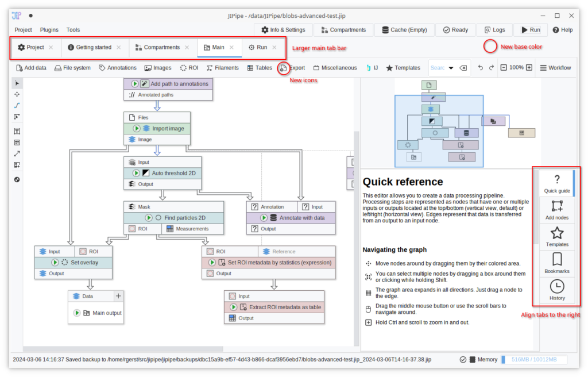Image resolution: width=588 pixels, height=377 pixels.
Task: Open the Workflow hamburger menu
Action: click(555, 68)
